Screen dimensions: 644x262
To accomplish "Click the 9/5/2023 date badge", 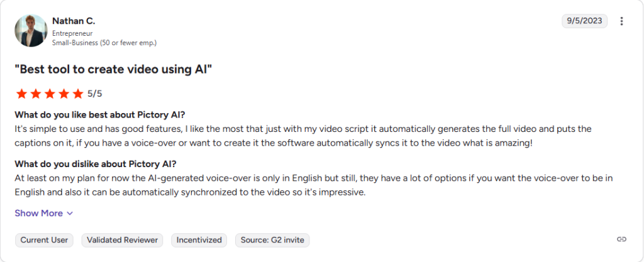I will click(584, 21).
